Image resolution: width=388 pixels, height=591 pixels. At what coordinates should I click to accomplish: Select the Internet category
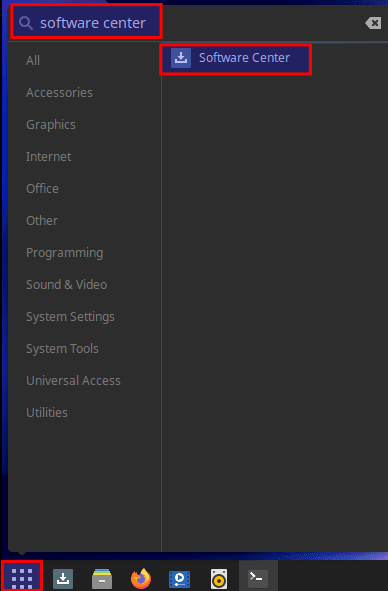click(x=48, y=156)
